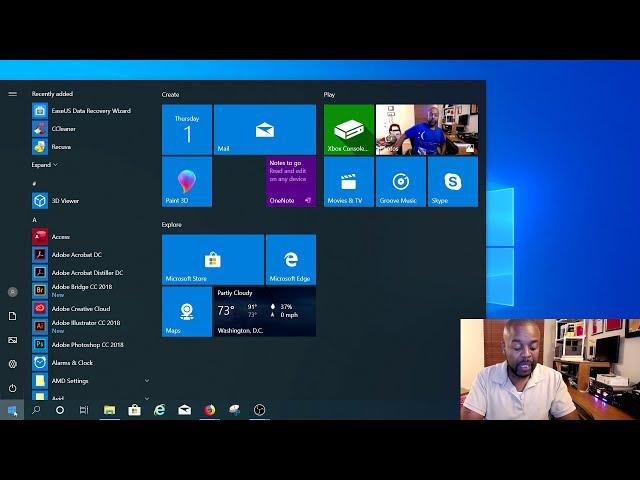This screenshot has height=480, width=640.
Task: Open Internet Explorer from taskbar
Action: [x=160, y=410]
